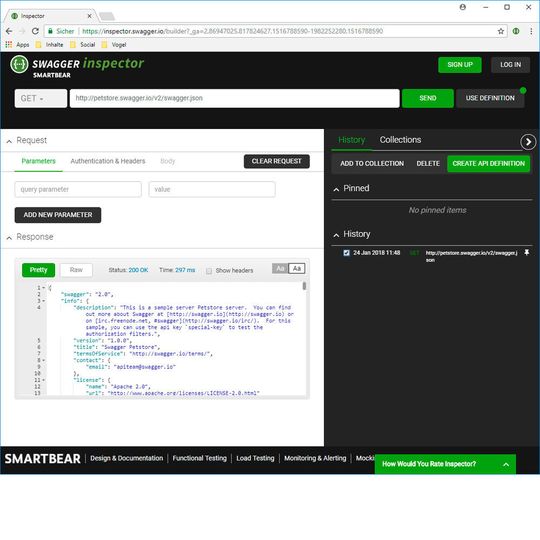Screen dimensions: 540x540
Task: Fold the info block at line 3
Action: click(44, 301)
